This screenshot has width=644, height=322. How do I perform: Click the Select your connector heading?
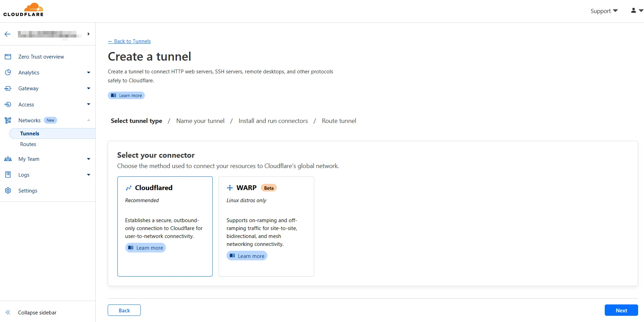[x=156, y=155]
